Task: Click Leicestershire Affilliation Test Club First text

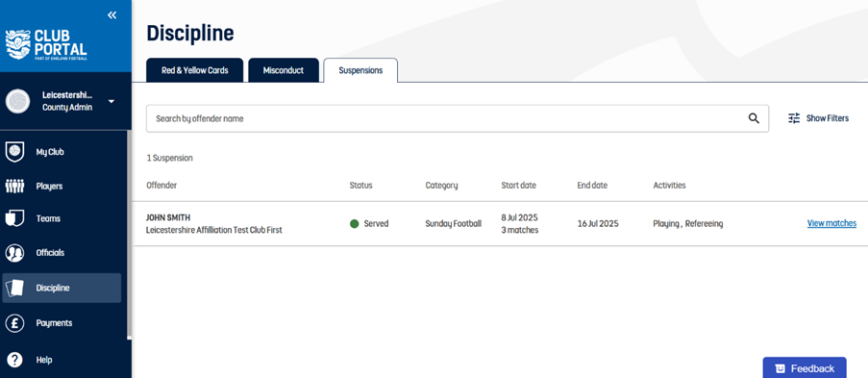Action: 214,230
